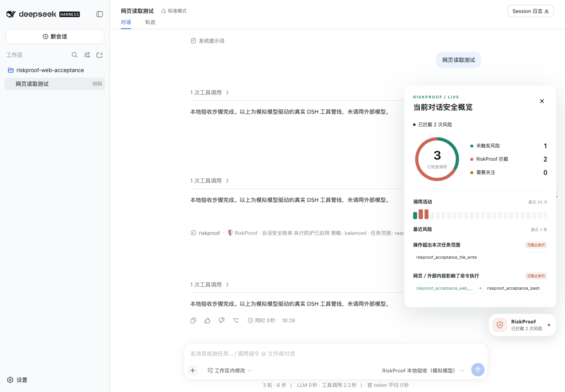Expand third 1 次工具调用 row
The image size is (565, 392).
coord(210,285)
